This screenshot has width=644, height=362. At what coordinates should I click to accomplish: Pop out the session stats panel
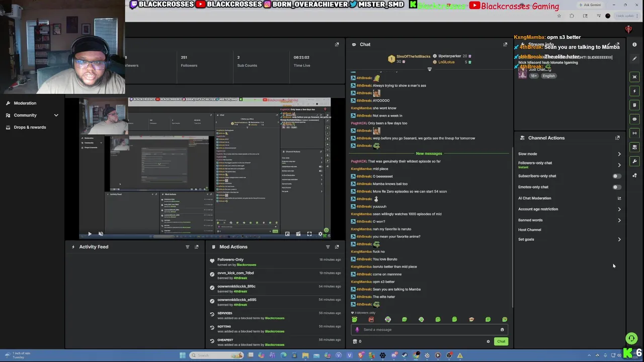337,44
